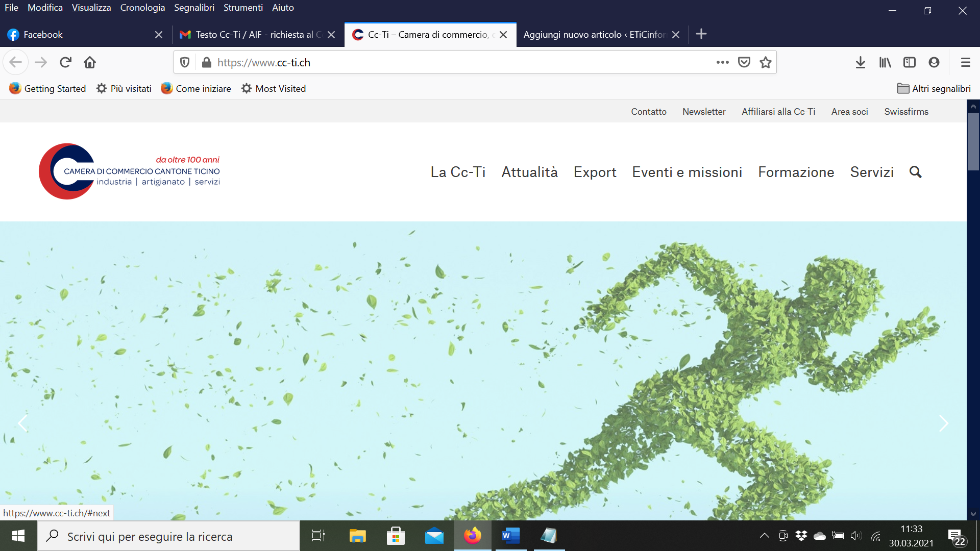Click the Cc-Ti Camera di Commercio logo
Screen dimensions: 980x551
(129, 171)
